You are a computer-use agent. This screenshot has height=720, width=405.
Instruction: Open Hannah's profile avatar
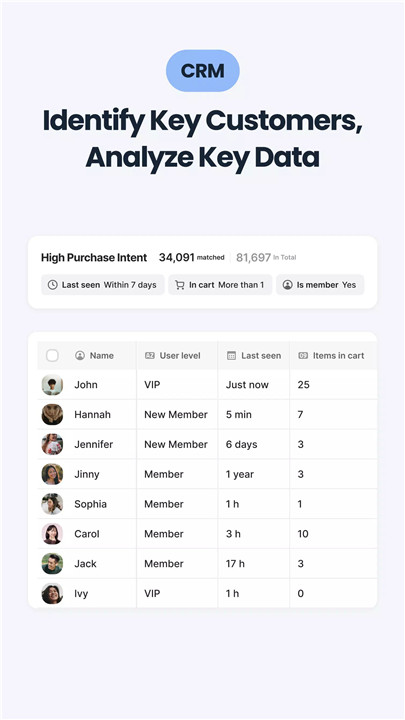tap(52, 415)
